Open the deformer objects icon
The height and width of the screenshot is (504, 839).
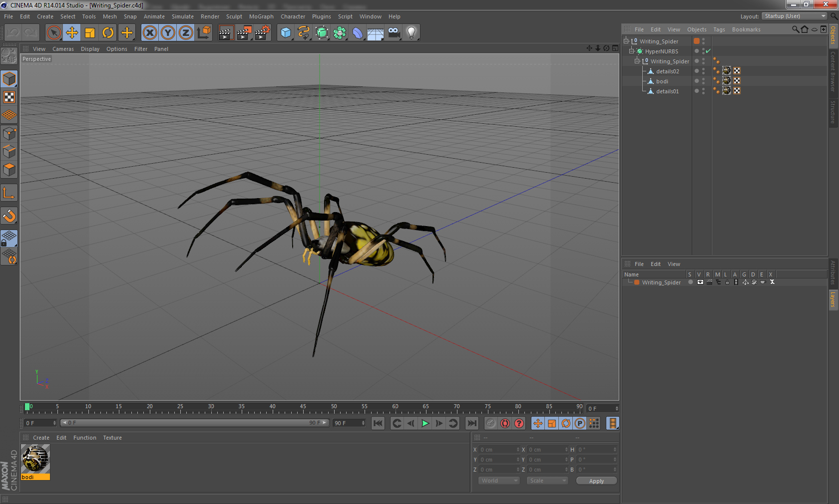[358, 33]
